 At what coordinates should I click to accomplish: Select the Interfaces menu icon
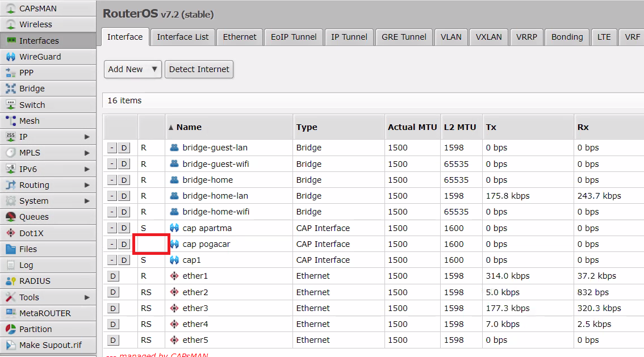[x=11, y=40]
